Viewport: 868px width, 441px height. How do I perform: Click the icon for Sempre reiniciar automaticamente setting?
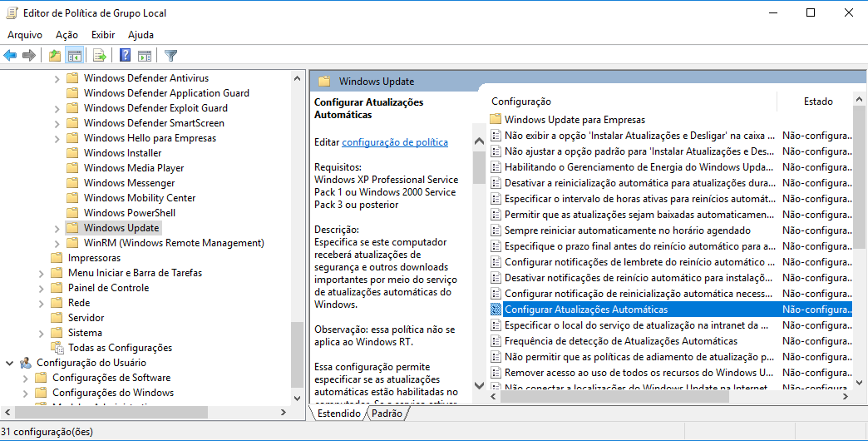point(496,230)
